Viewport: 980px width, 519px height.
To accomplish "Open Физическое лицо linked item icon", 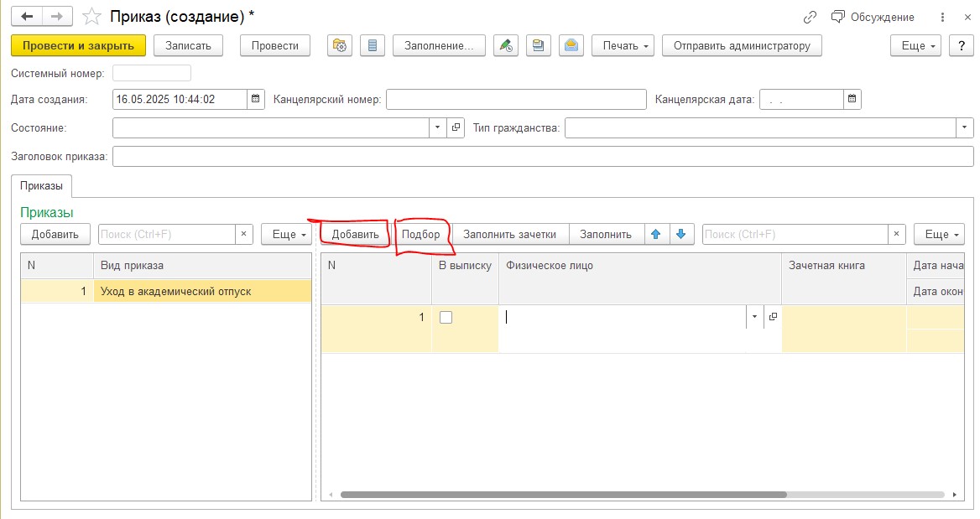I will tap(773, 317).
